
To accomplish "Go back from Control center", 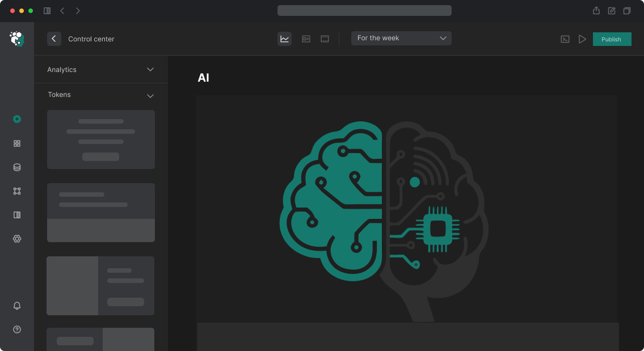I will click(x=54, y=39).
